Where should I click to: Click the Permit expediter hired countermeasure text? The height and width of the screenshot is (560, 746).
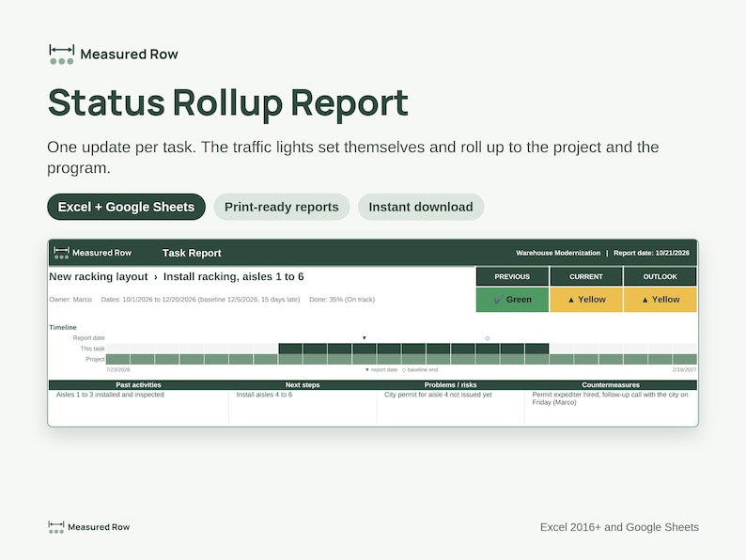click(x=610, y=398)
